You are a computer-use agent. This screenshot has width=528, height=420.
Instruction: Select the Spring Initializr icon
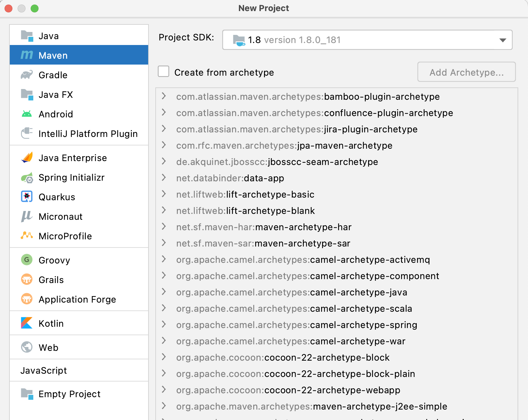tap(27, 178)
